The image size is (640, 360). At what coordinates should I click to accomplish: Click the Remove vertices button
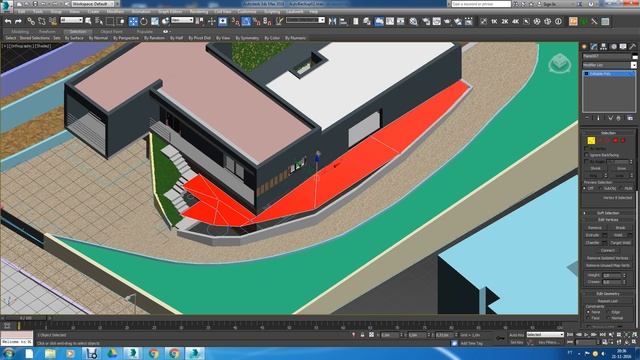(x=594, y=228)
